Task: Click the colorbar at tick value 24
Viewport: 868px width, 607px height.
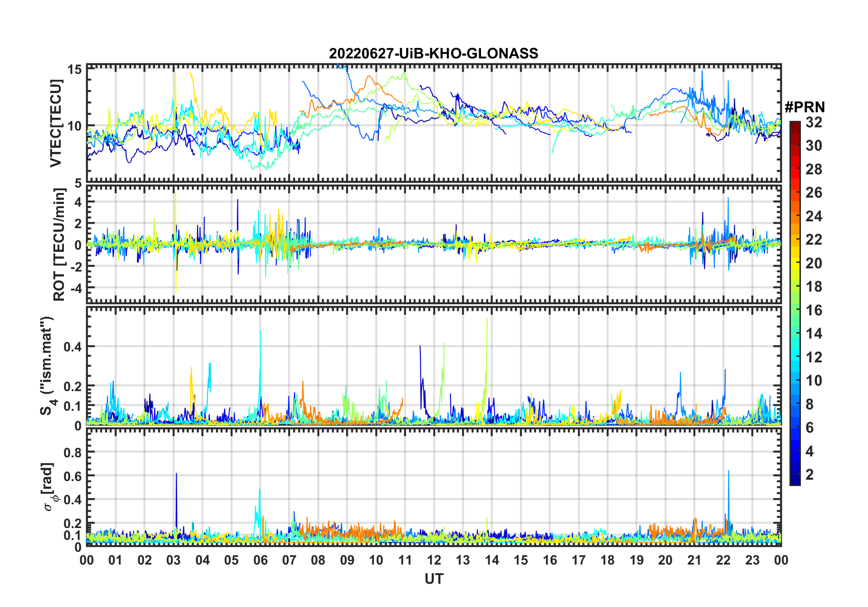Action: (795, 216)
